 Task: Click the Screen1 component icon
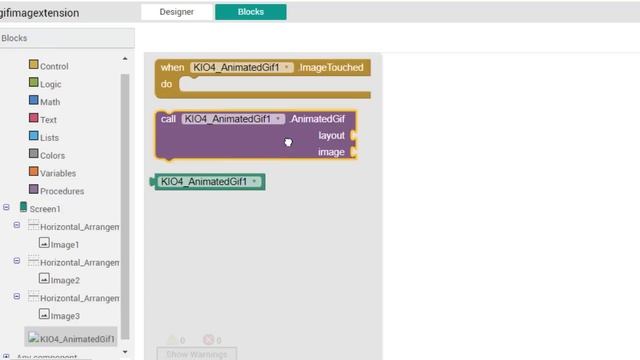pyautogui.click(x=23, y=207)
